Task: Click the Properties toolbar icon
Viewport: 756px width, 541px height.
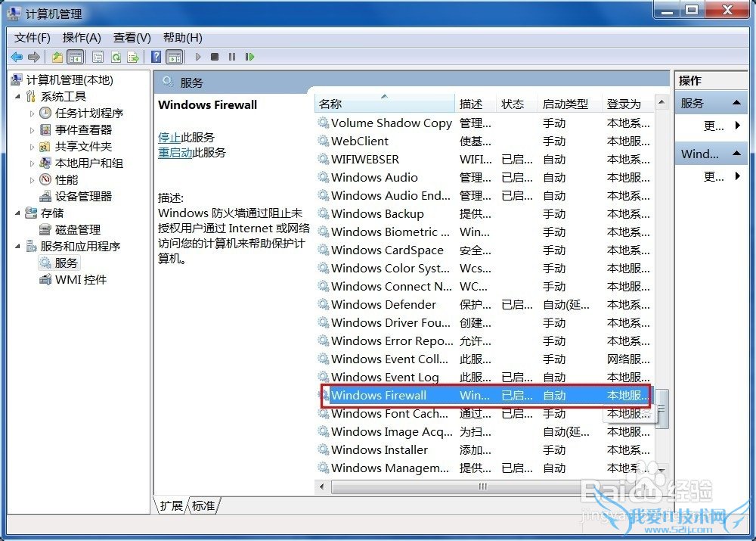Action: (98, 58)
